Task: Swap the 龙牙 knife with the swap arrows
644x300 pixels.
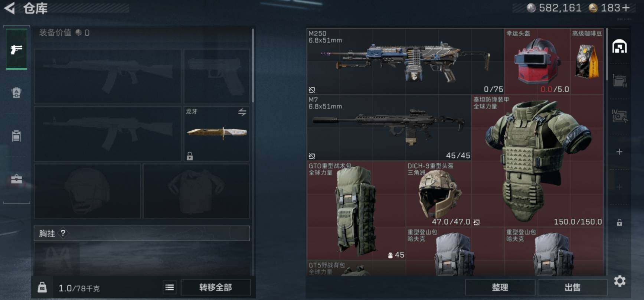Action: click(242, 112)
